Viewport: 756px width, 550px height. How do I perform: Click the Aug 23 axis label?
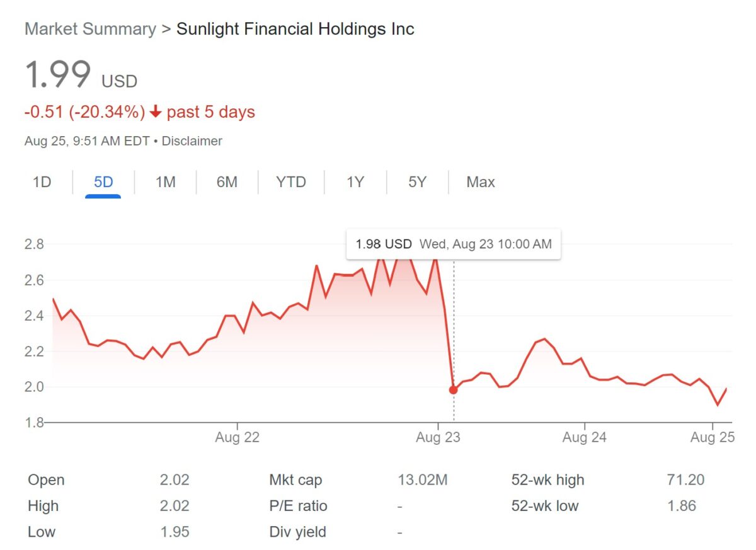[x=437, y=437]
